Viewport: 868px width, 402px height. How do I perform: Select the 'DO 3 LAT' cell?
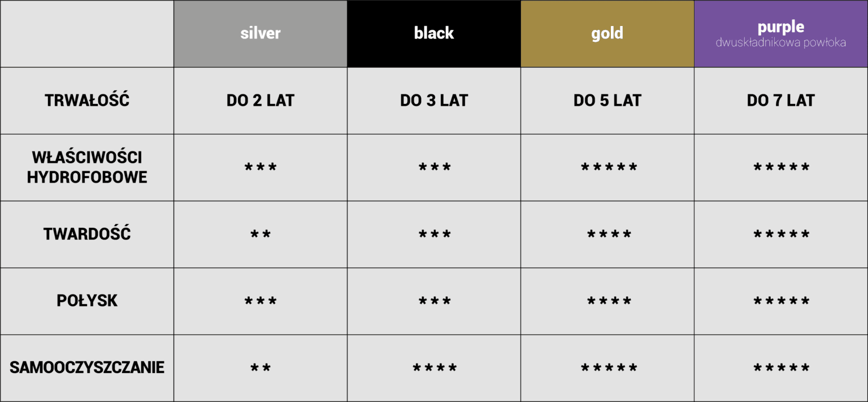434,101
